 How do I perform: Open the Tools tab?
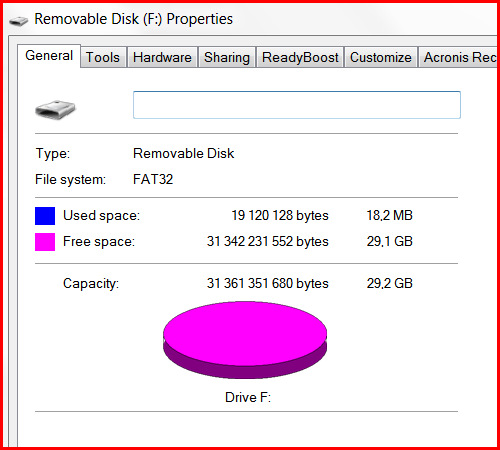[x=103, y=57]
